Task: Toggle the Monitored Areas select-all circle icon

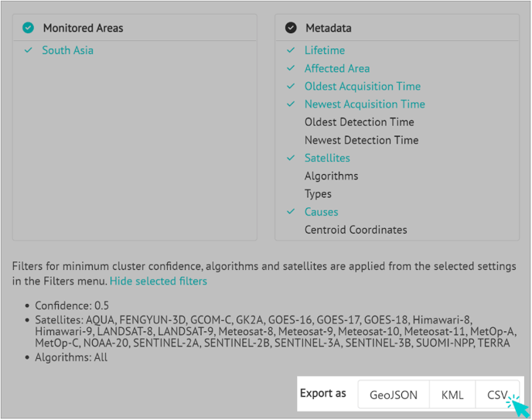Action: (x=28, y=28)
